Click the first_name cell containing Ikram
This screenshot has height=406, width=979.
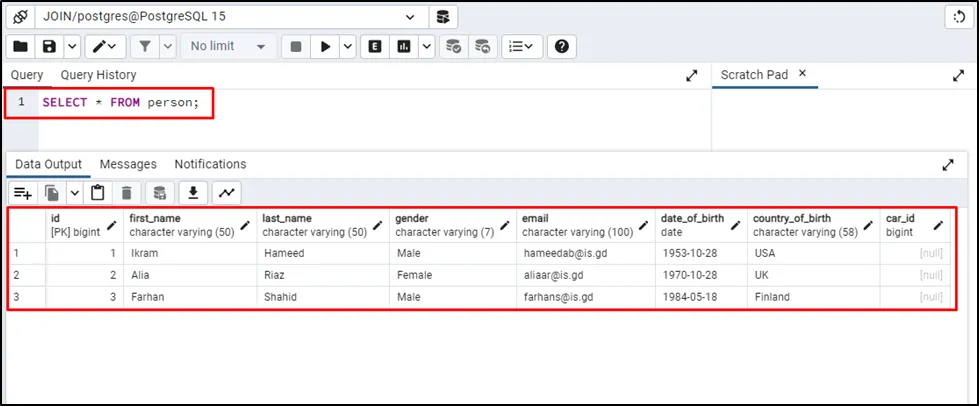tap(145, 253)
